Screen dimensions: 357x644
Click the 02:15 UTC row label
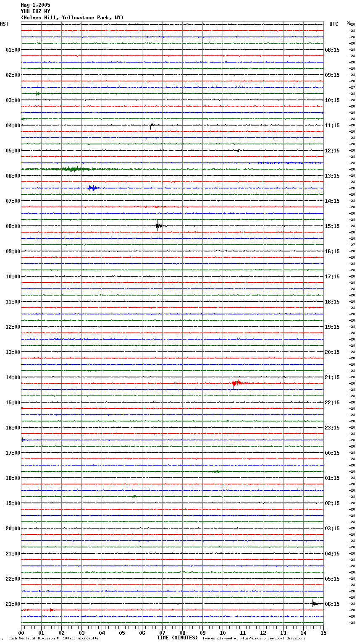point(332,503)
